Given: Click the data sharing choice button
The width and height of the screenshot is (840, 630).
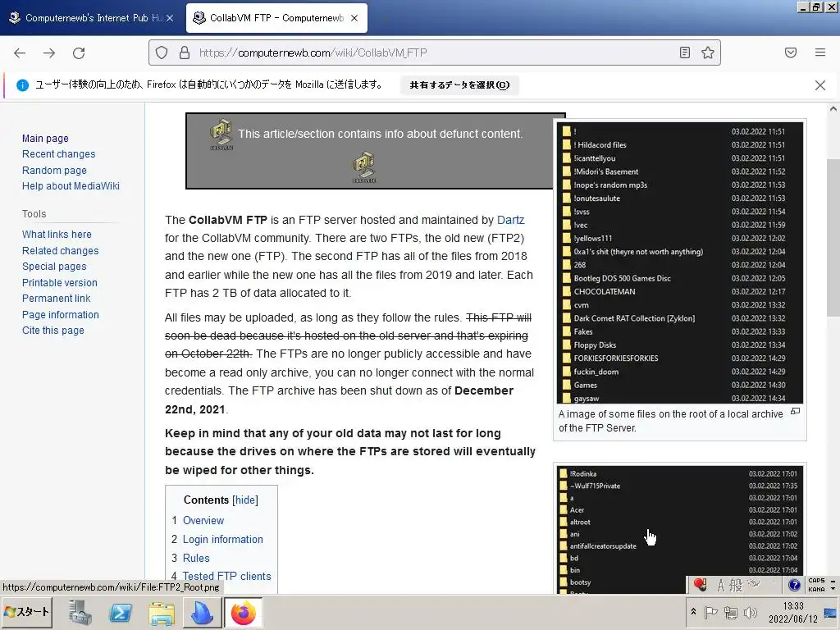Looking at the screenshot, I should pos(459,84).
